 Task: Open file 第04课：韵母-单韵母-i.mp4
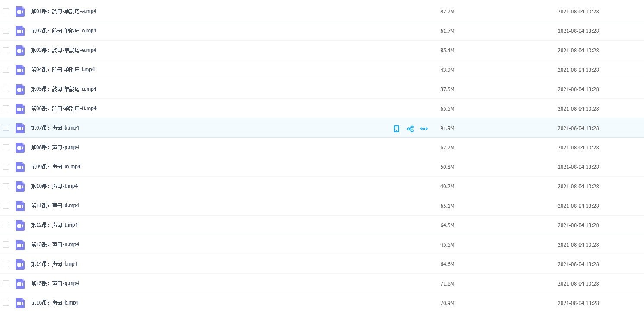point(63,70)
